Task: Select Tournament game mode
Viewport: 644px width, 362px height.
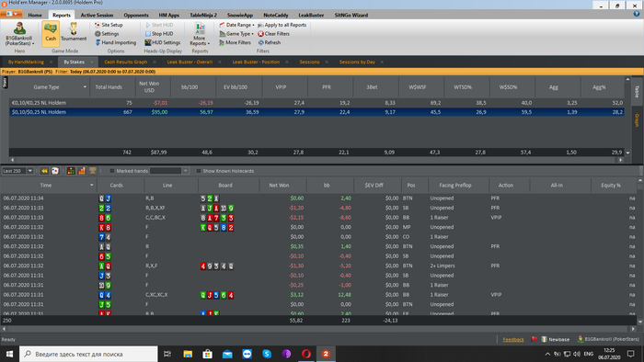Action: tap(74, 33)
